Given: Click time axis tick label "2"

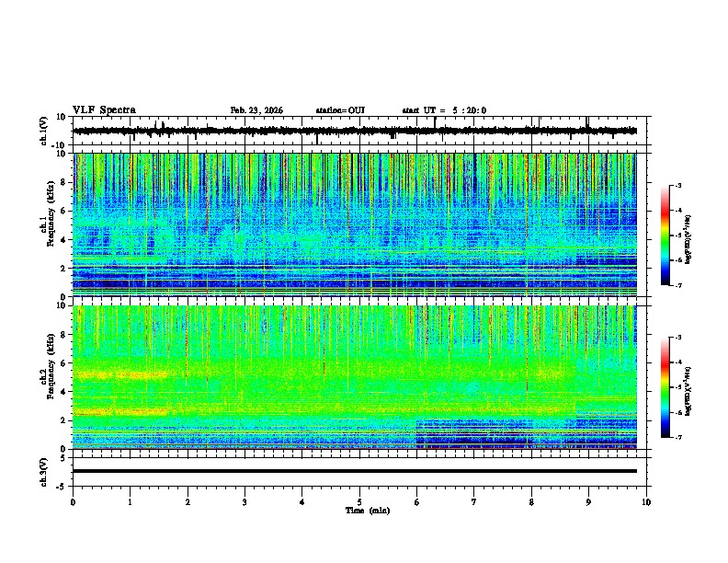Looking at the screenshot, I should click(x=188, y=502).
